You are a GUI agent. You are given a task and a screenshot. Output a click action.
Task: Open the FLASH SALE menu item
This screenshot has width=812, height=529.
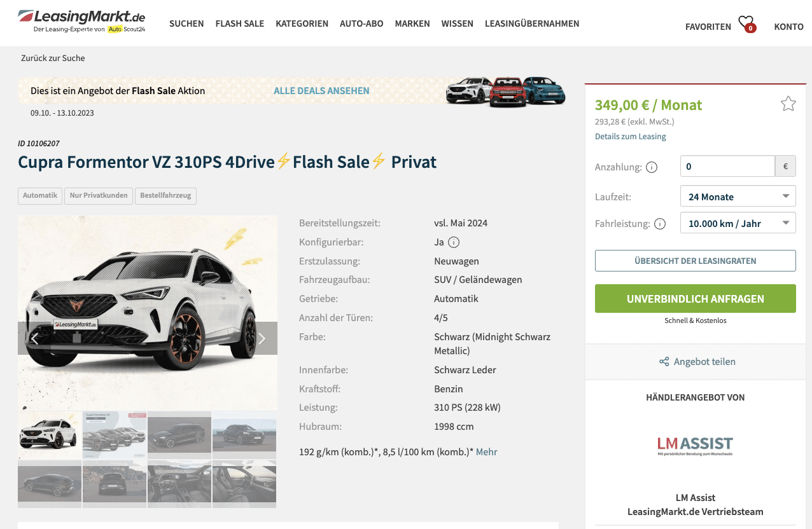point(240,24)
